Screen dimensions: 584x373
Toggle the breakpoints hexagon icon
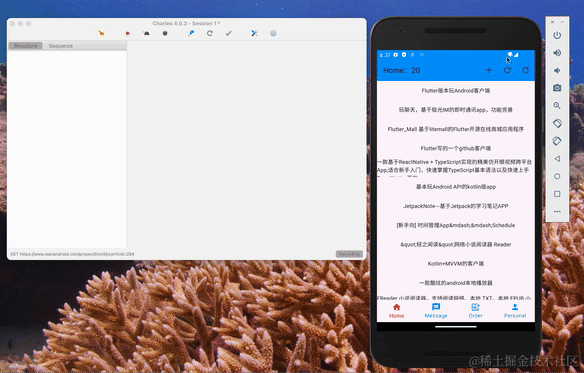[x=165, y=33]
